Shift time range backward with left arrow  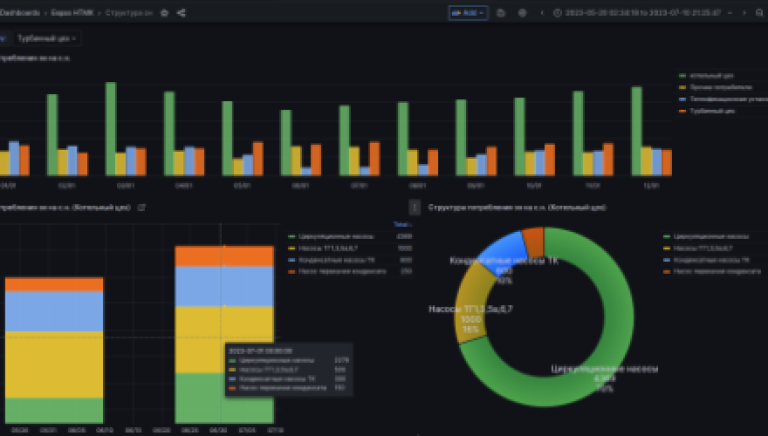coord(543,13)
